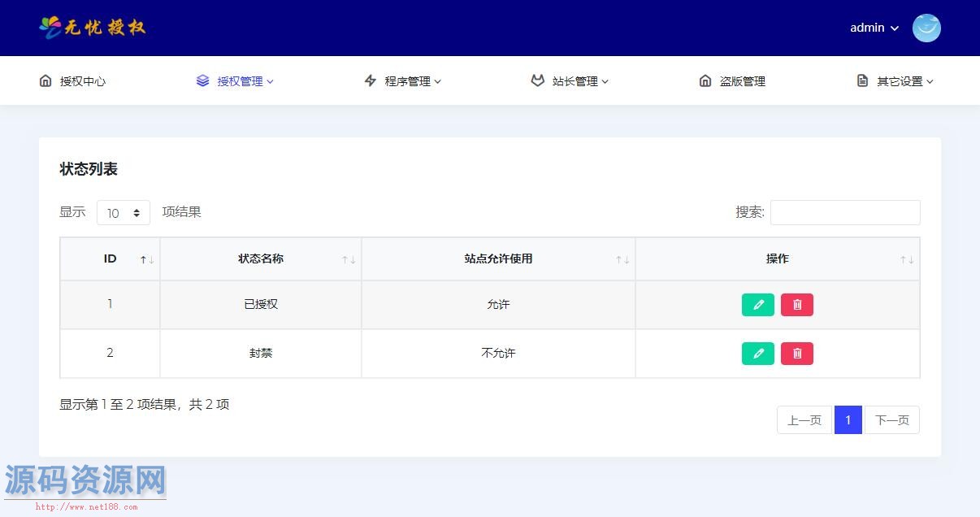Expand the 授权管理 chevron arrow
The height and width of the screenshot is (517, 980).
click(x=270, y=81)
